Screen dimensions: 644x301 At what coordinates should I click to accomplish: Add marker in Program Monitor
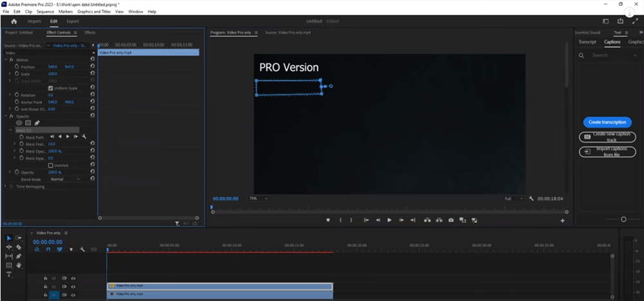[328, 220]
